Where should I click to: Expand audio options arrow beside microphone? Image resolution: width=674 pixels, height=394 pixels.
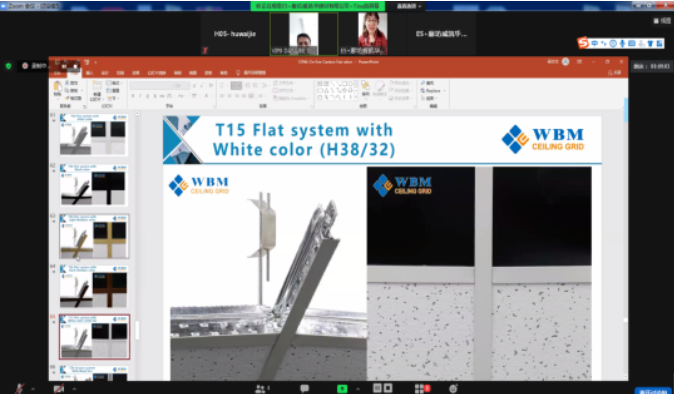(33, 389)
